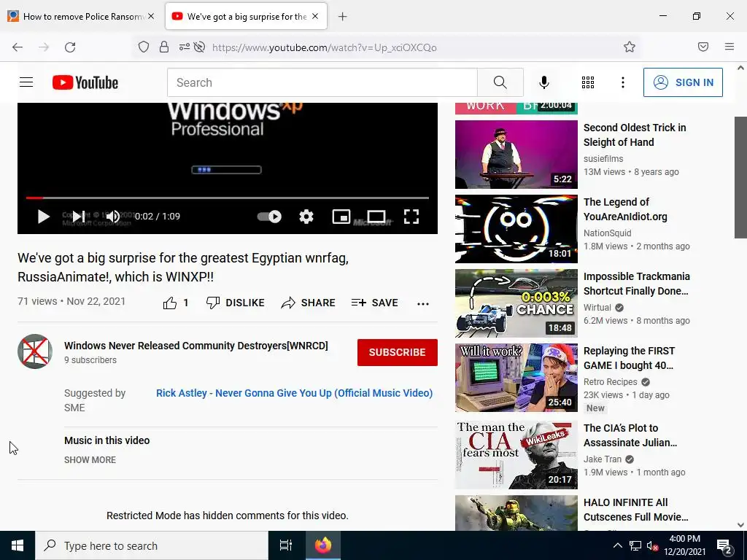Viewport: 747px width, 560px height.
Task: Sign in to YouTube
Action: [x=683, y=82]
